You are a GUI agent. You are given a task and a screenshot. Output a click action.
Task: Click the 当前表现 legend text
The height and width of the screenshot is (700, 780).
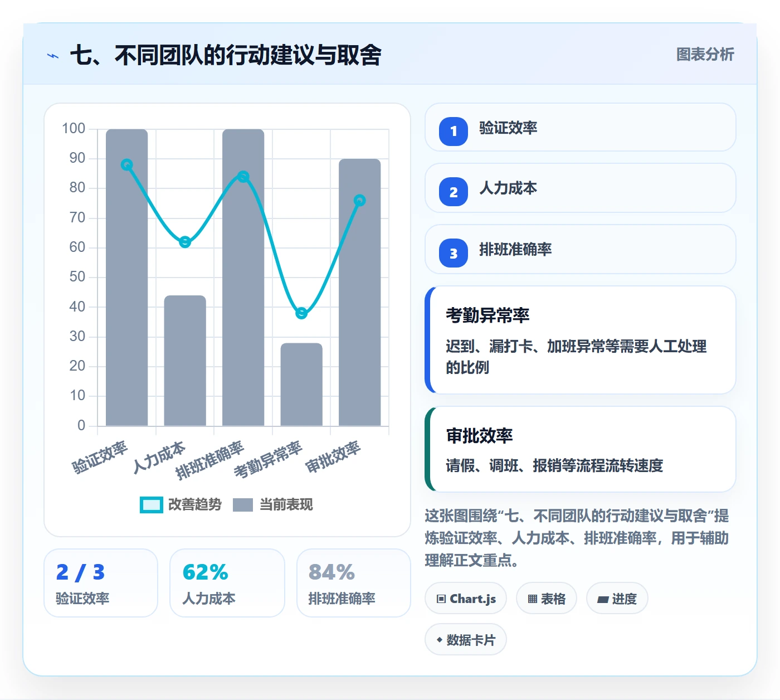[286, 505]
